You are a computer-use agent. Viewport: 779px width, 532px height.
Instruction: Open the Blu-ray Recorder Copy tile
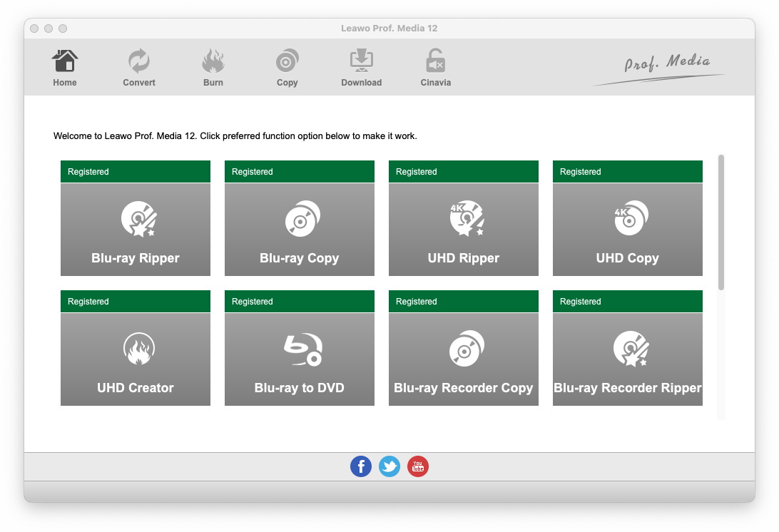coord(464,359)
